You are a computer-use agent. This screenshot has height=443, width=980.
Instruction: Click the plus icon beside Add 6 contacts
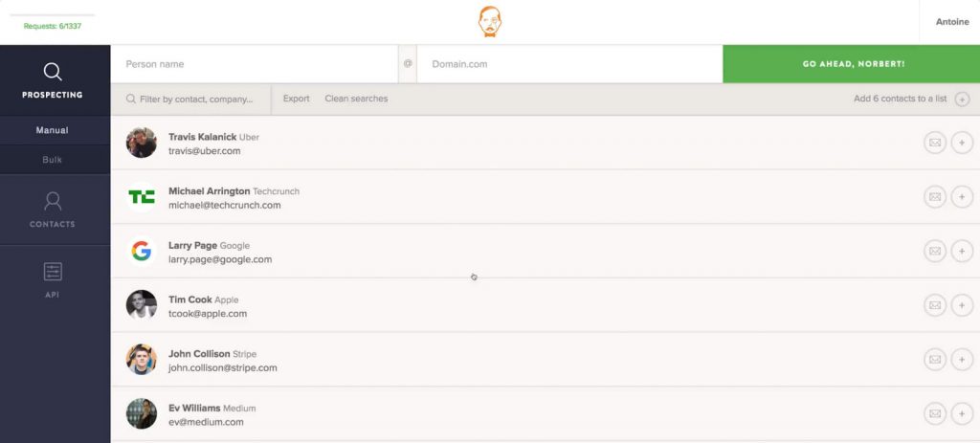tap(962, 99)
